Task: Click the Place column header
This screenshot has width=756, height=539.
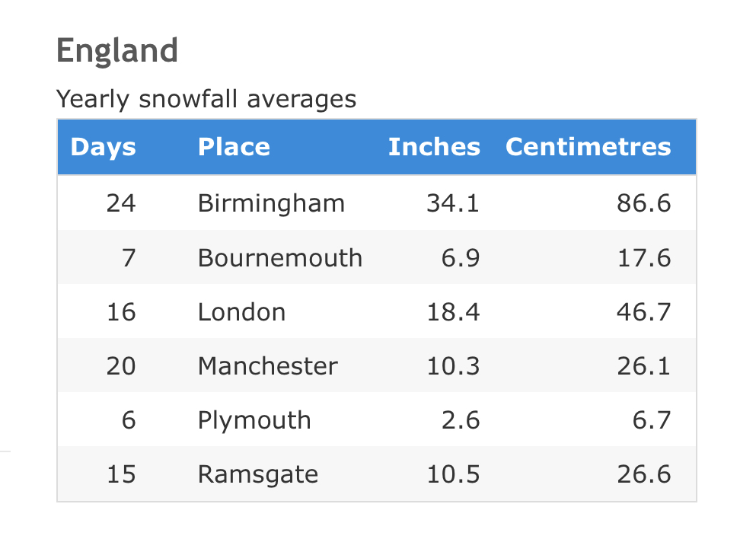Action: click(234, 147)
